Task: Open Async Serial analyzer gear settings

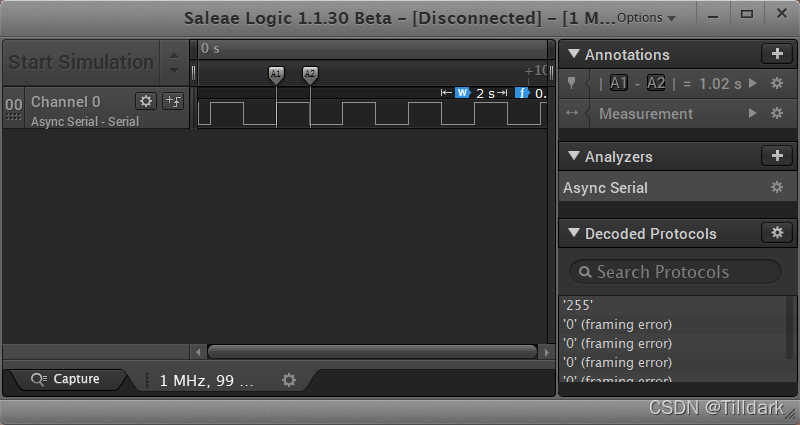Action: click(777, 187)
